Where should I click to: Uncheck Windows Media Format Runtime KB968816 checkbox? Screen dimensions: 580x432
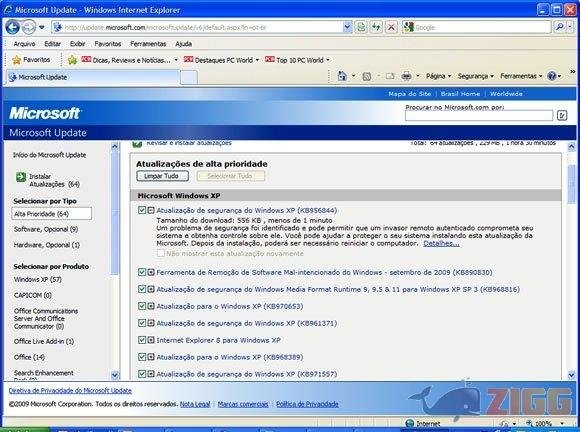coord(142,289)
